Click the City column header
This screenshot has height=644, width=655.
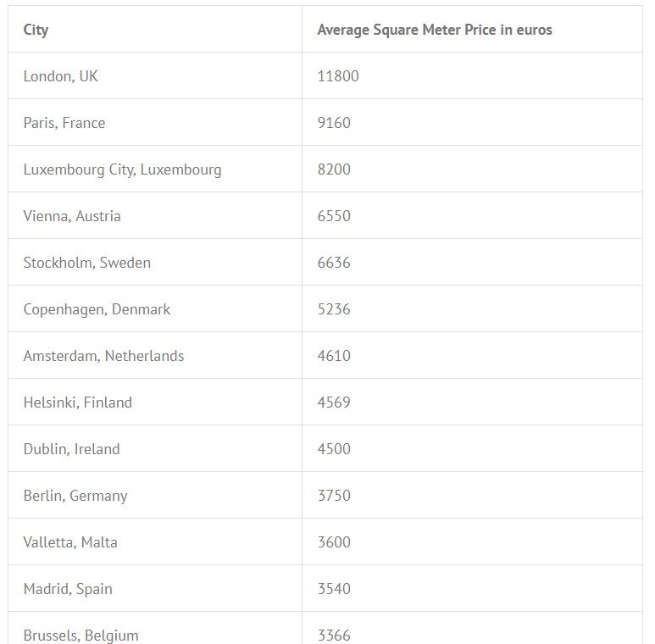[x=36, y=30]
